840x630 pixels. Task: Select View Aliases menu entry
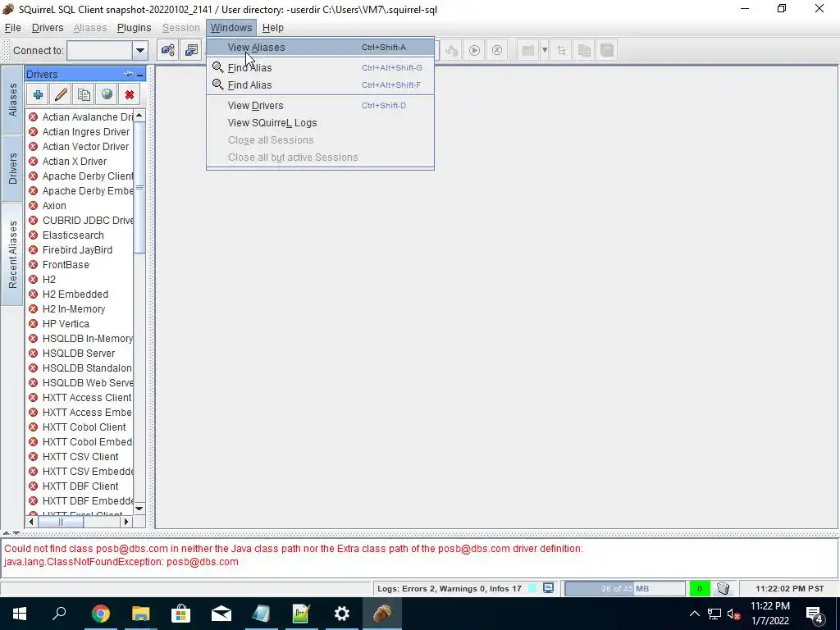(320, 47)
